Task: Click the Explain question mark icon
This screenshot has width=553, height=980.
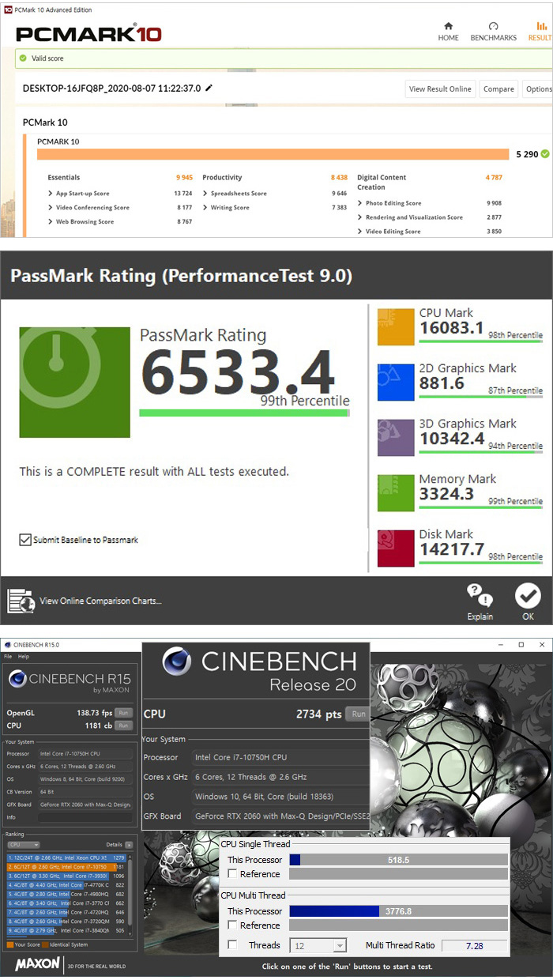Action: (480, 596)
